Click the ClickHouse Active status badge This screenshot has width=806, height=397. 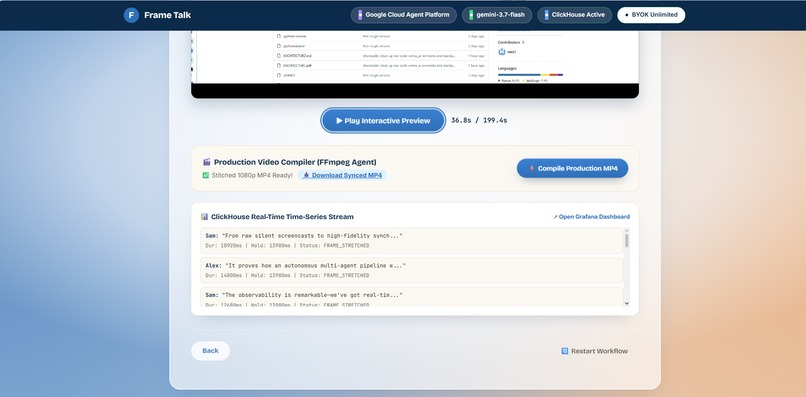click(x=574, y=15)
